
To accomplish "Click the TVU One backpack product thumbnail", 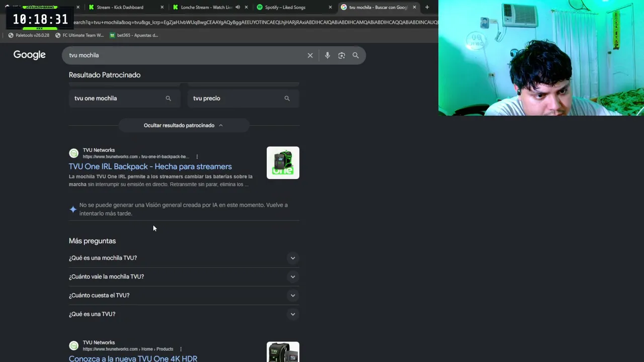I will (x=283, y=163).
